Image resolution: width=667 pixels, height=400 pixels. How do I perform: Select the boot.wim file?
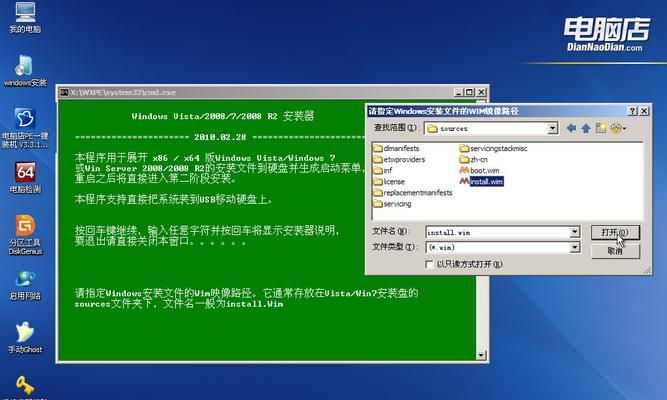[x=479, y=170]
